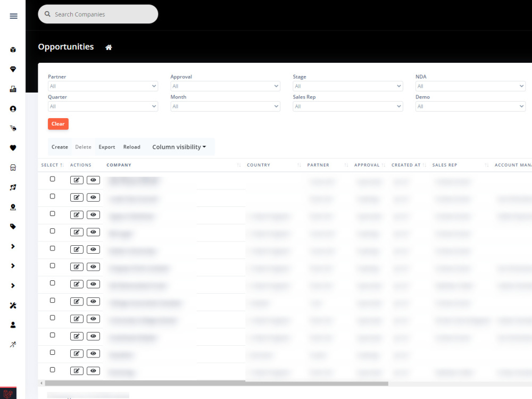The width and height of the screenshot is (532, 399).
Task: Click the Laravel logo at bottom-left
Action: [8, 394]
